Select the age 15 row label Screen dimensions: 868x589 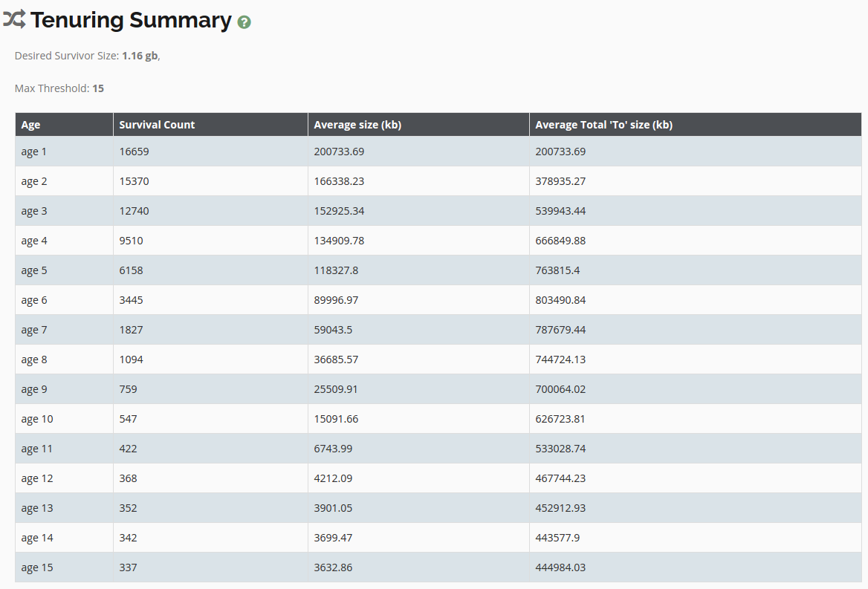(x=37, y=568)
